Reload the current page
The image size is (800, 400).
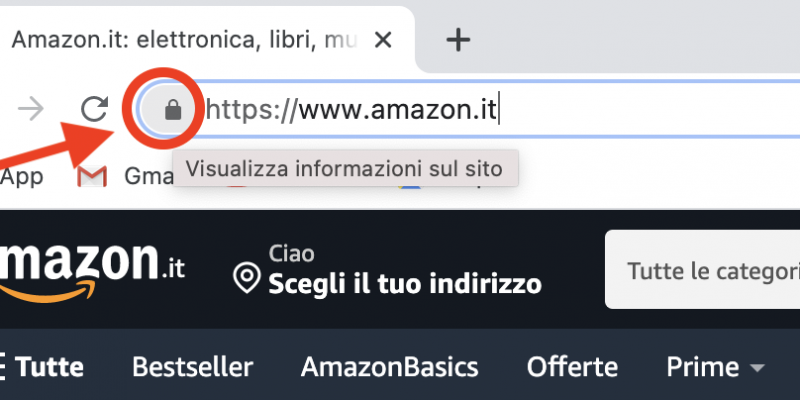click(94, 109)
